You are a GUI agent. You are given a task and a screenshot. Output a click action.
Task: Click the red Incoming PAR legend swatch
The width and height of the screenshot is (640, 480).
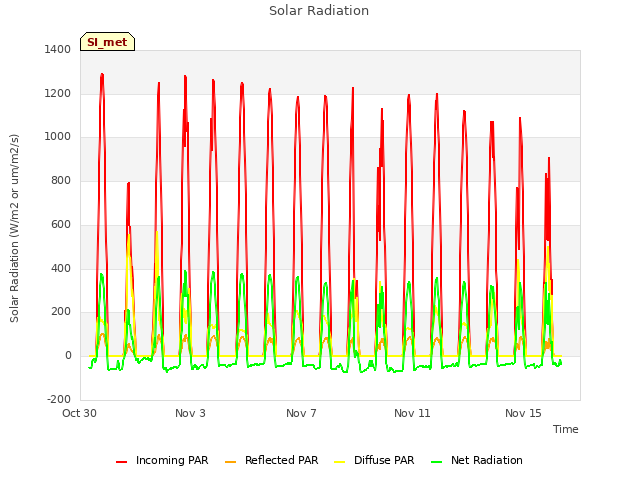point(121,462)
